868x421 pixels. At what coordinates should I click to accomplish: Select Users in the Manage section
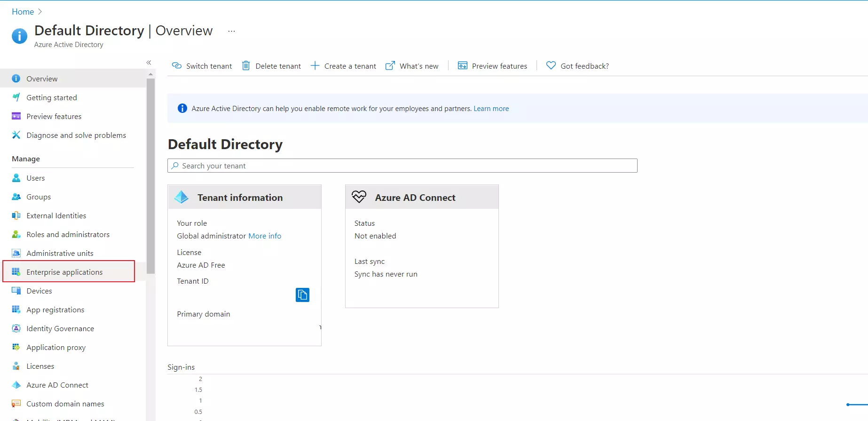[73, 178]
